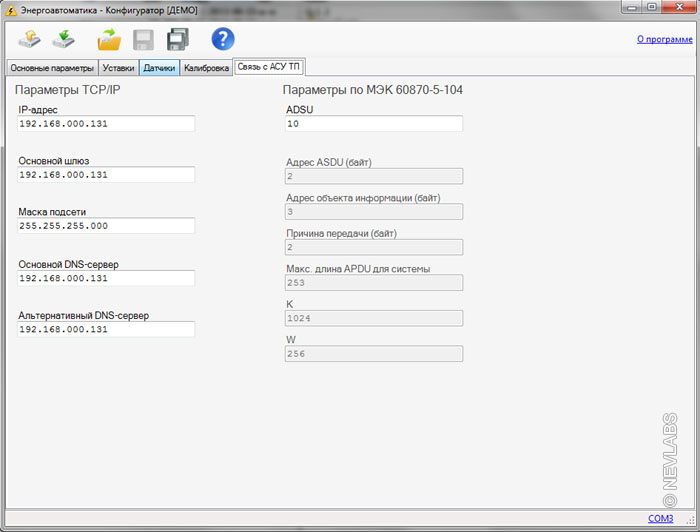Open the Уставки tab
The image size is (700, 532).
pyautogui.click(x=118, y=69)
